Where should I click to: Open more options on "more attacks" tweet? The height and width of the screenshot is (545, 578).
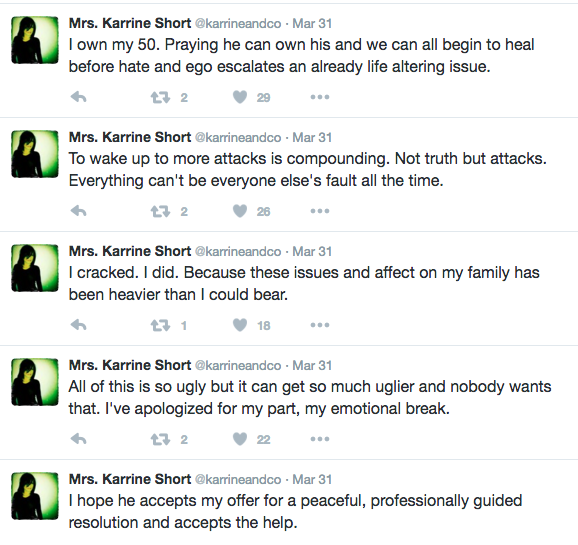tap(320, 211)
